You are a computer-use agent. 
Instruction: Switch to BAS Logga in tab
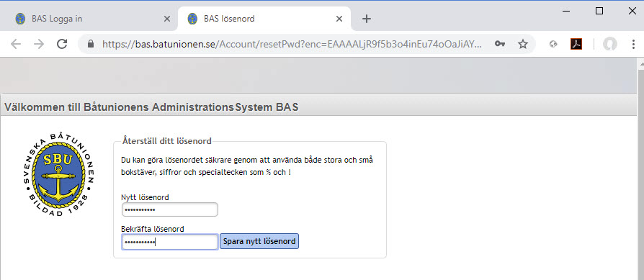[89, 19]
